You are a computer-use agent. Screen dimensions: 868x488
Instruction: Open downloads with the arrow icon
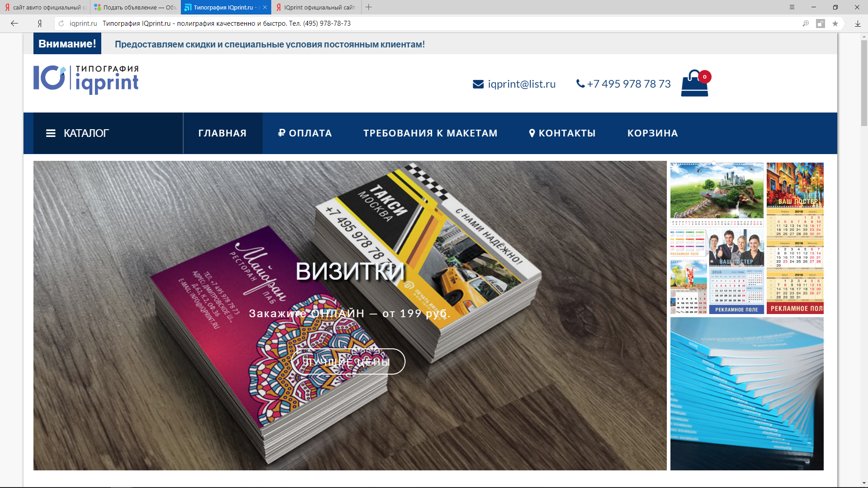[858, 23]
